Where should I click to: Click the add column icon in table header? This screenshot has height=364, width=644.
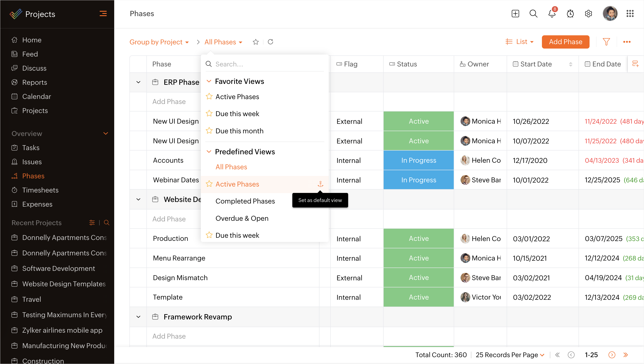tap(635, 64)
